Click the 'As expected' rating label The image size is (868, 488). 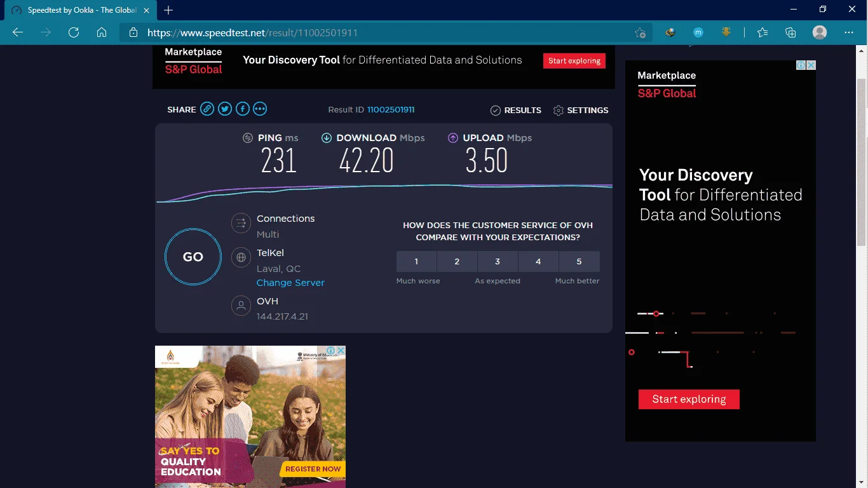498,281
